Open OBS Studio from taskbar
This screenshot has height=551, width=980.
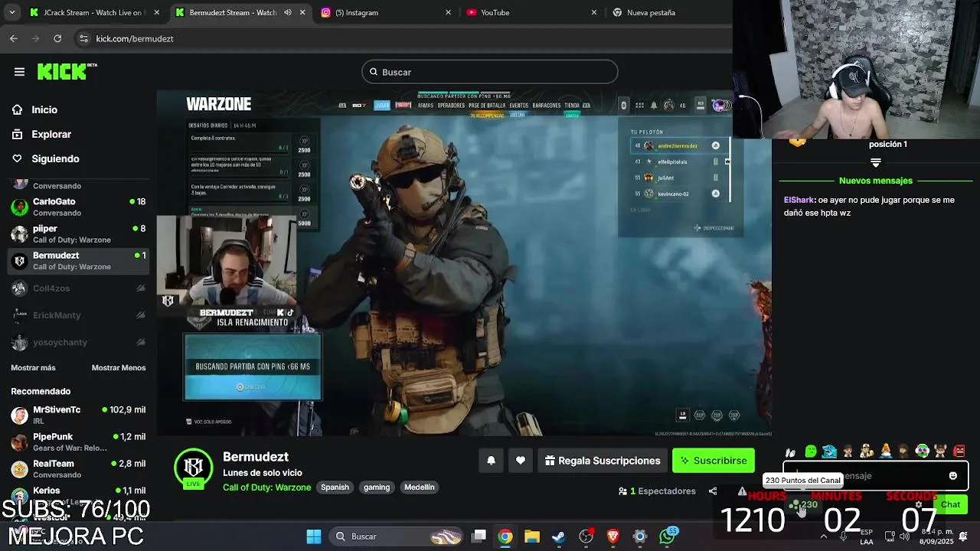tap(586, 536)
